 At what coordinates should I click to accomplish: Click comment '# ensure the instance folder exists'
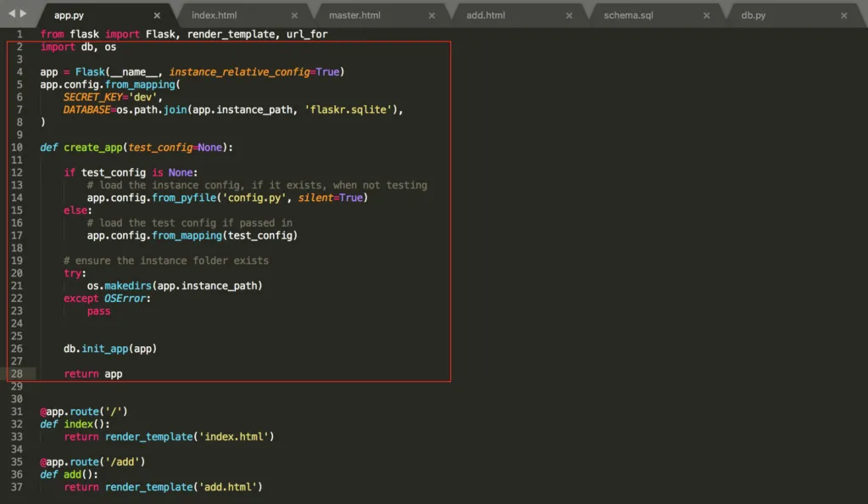coord(166,260)
